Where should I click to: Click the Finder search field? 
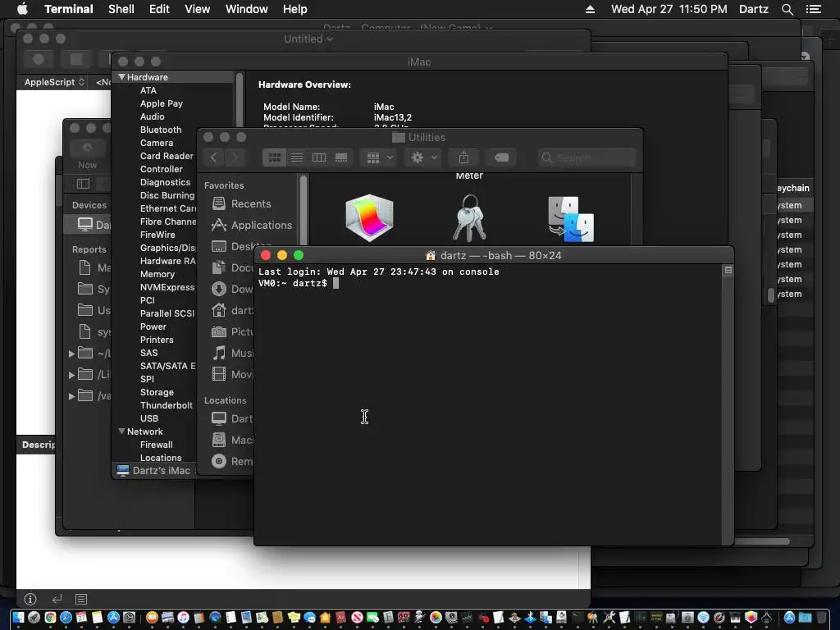587,157
